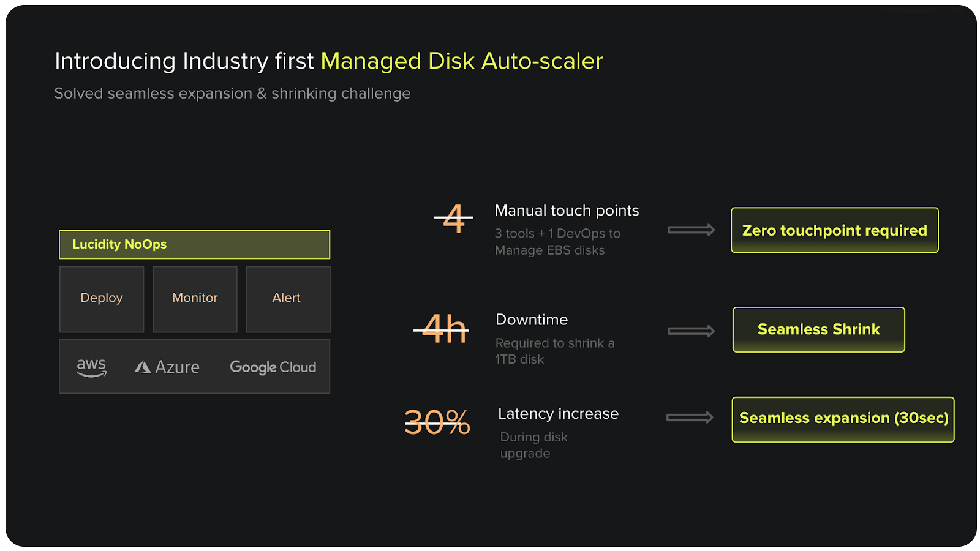
Task: Select the Downtime heading text
Action: [531, 319]
